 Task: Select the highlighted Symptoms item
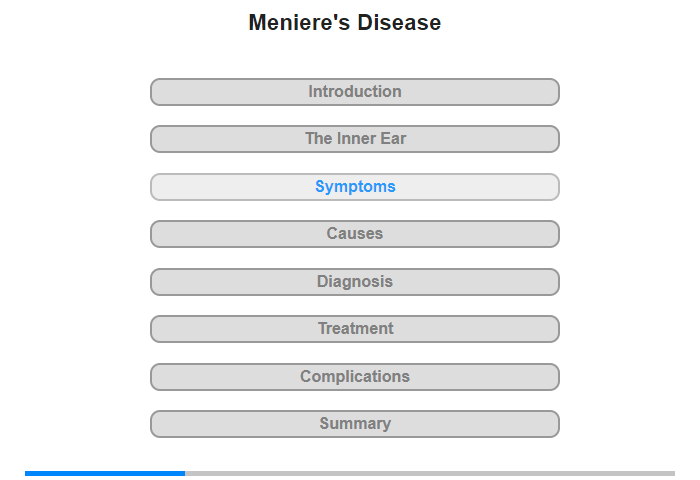coord(355,187)
